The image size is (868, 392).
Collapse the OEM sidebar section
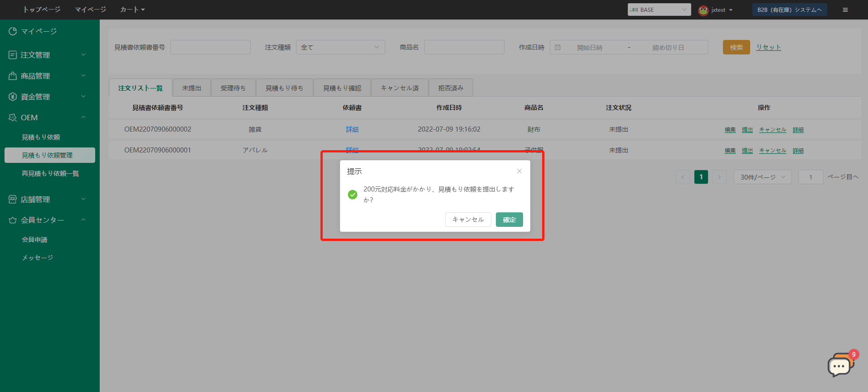[x=83, y=117]
